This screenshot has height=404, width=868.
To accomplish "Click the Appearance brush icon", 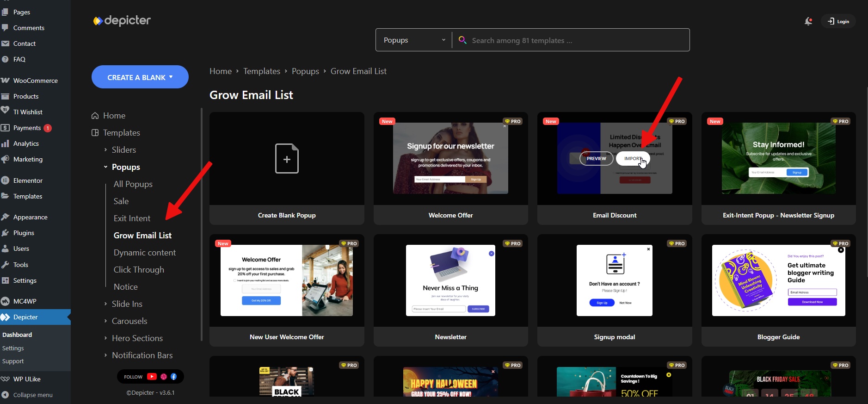I will tap(5, 217).
